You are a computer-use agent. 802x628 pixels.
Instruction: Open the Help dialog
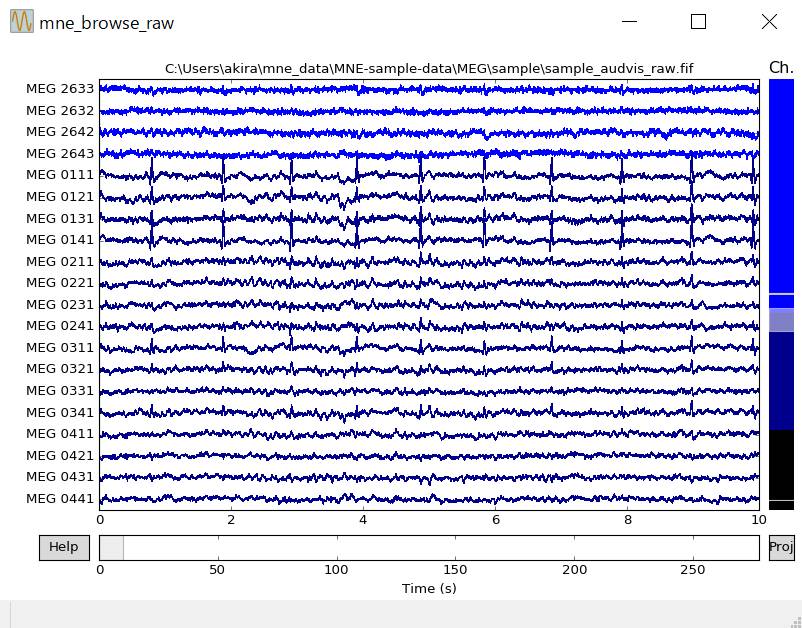64,547
